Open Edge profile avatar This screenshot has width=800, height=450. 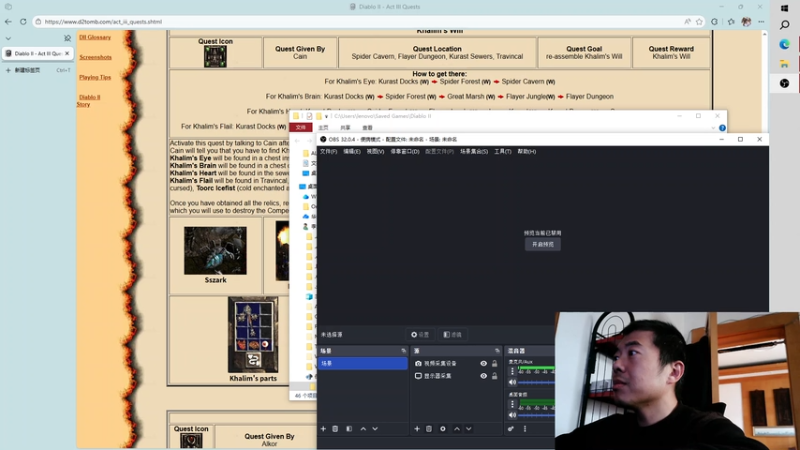746,21
